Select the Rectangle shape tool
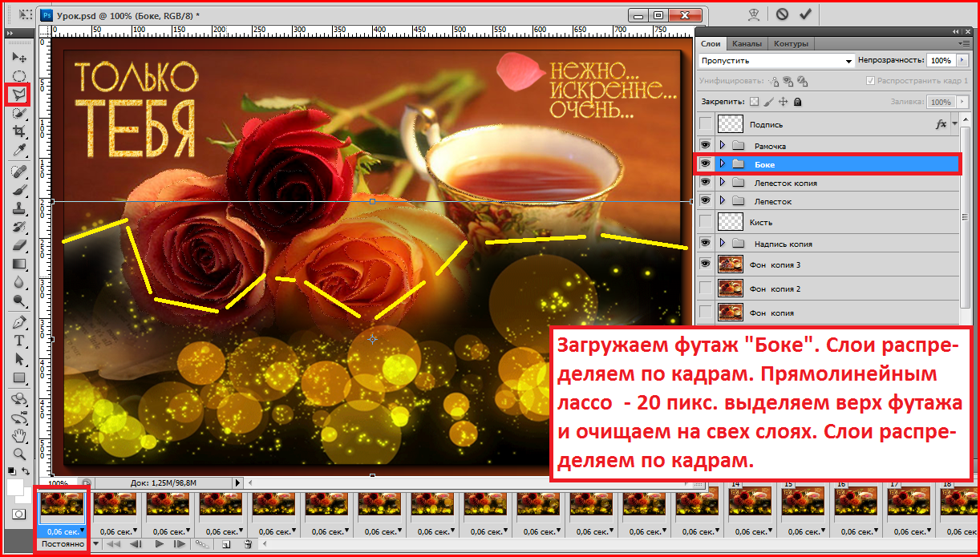This screenshot has height=557, width=980. click(x=19, y=377)
